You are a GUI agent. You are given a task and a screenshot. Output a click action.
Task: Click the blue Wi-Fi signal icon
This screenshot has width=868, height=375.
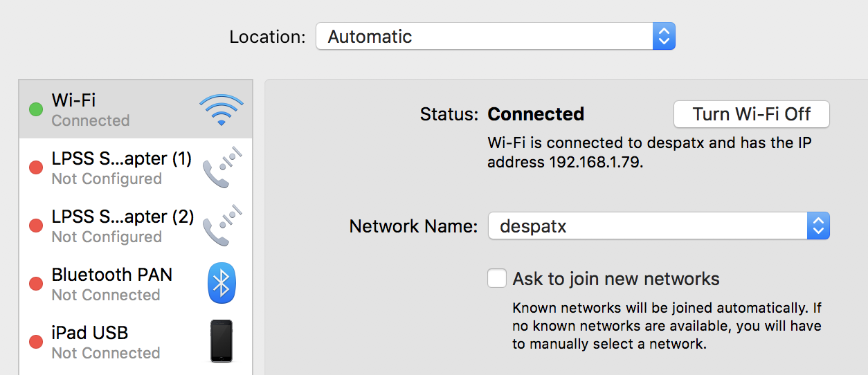point(221,110)
